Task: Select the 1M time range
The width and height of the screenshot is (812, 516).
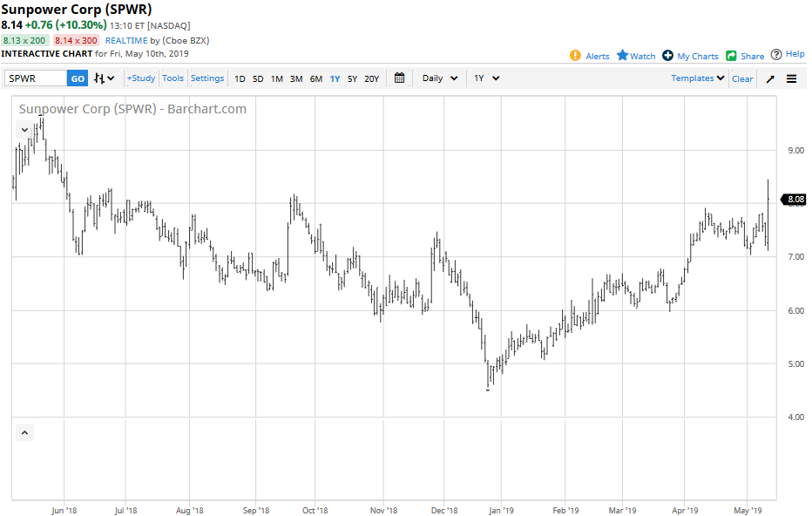Action: tap(277, 78)
